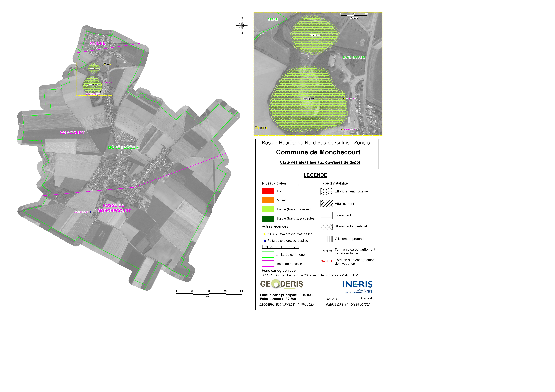Click the Effondrement localisé dotted pattern swatch
The width and height of the screenshot is (555, 392).
pyautogui.click(x=327, y=191)
